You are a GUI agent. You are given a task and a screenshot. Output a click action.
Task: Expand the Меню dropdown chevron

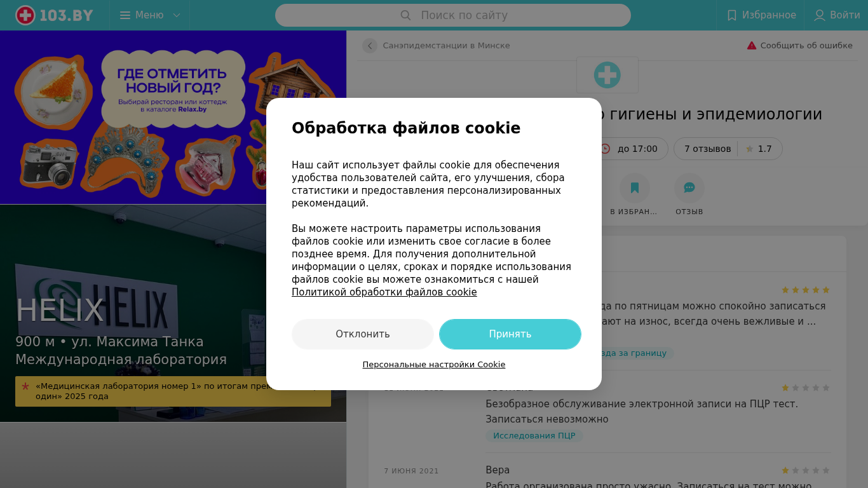tap(177, 15)
